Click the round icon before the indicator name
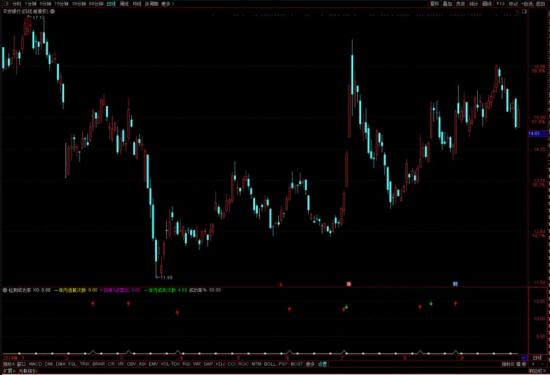 [5, 290]
